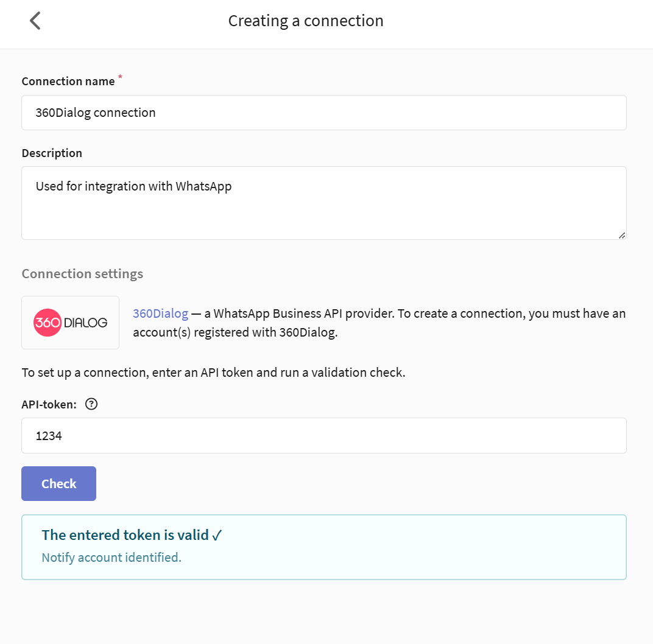Click the API-token help question mark icon

[x=91, y=404]
